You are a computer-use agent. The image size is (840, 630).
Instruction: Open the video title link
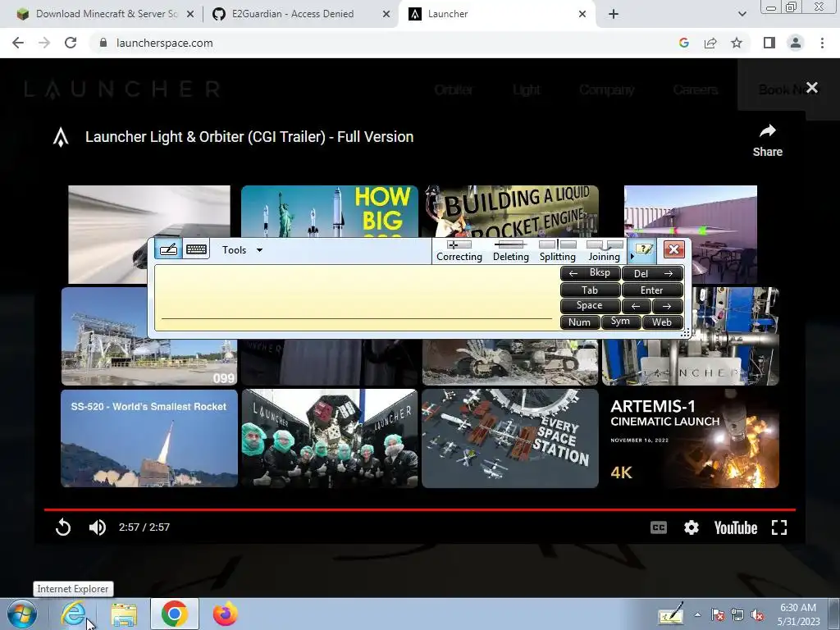pos(249,137)
